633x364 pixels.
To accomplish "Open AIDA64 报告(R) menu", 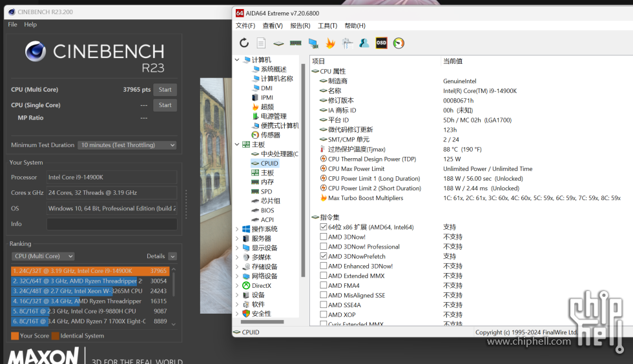I will tap(300, 26).
